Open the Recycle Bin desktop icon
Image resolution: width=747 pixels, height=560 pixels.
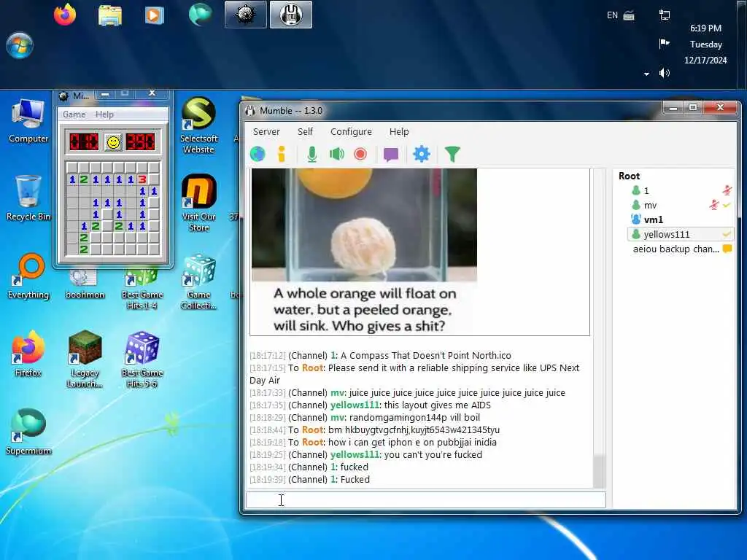click(x=28, y=198)
